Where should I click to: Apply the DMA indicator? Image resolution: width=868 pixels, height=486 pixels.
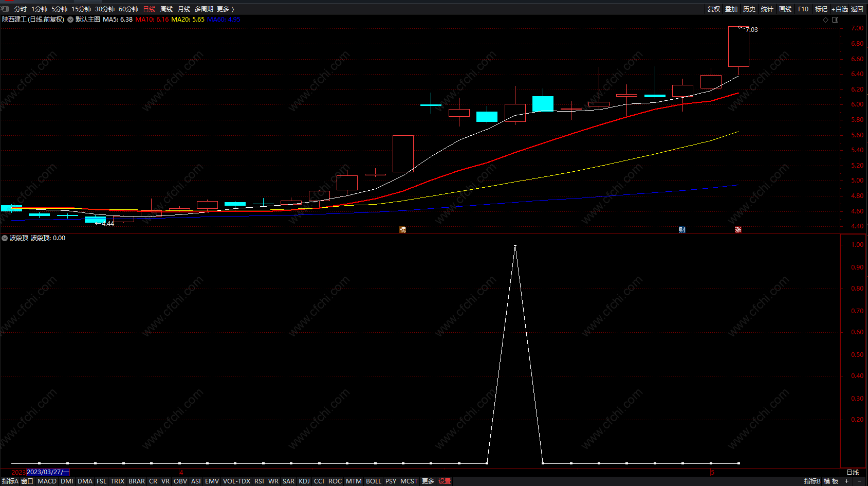(85, 481)
